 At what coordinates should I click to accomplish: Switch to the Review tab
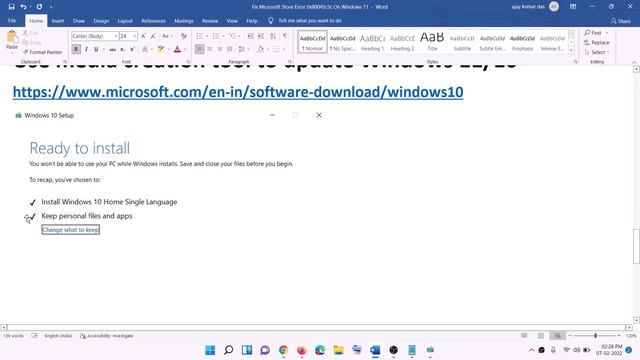coord(210,20)
